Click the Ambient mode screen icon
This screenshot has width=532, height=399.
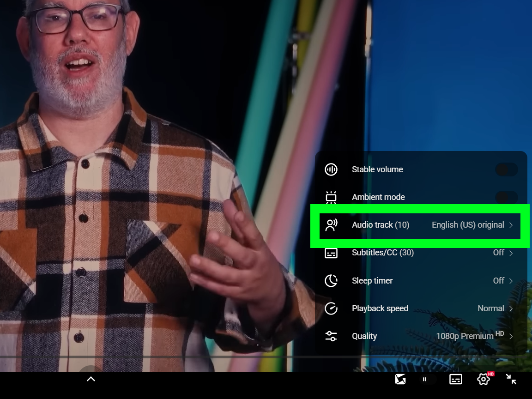pyautogui.click(x=331, y=197)
